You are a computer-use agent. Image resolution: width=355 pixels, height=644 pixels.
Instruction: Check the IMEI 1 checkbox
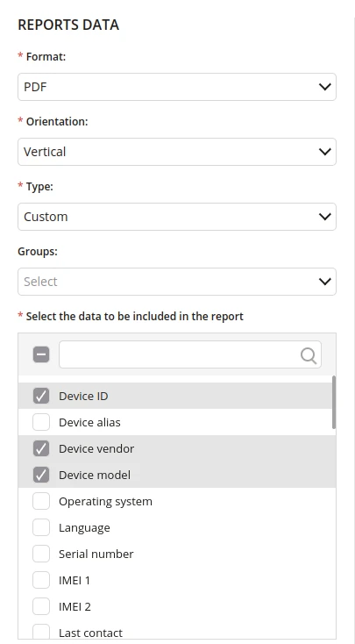(41, 580)
